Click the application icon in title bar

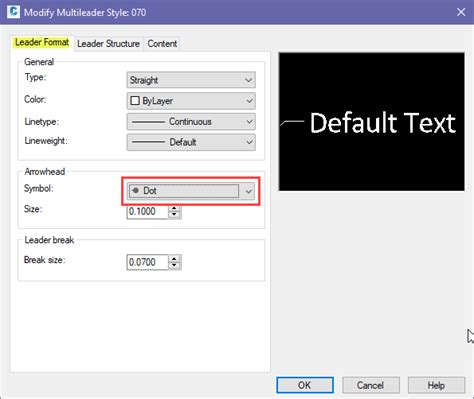pos(13,12)
